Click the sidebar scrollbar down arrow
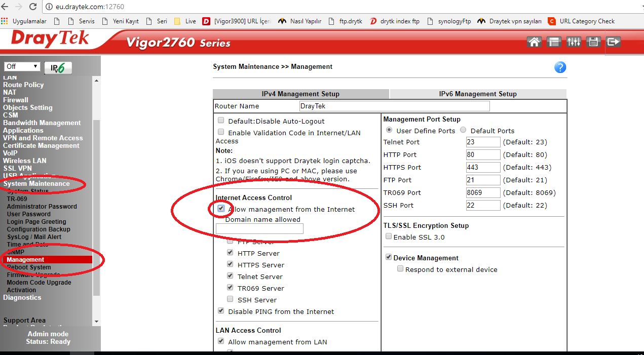 (96, 321)
